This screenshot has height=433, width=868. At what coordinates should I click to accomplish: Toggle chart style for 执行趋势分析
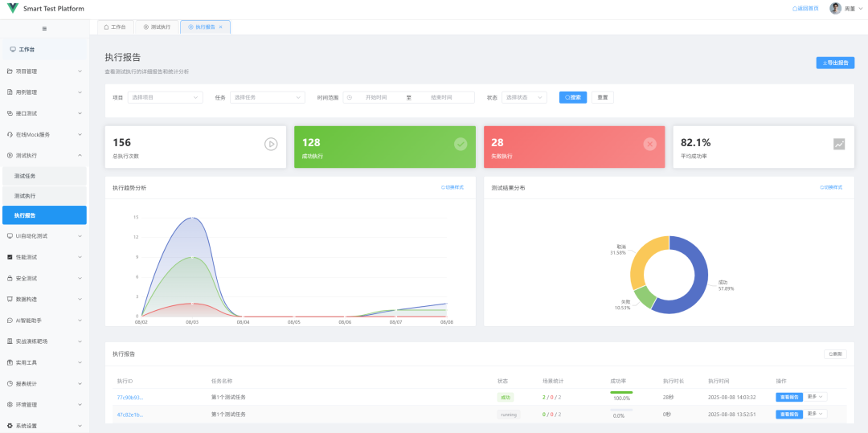coord(452,187)
